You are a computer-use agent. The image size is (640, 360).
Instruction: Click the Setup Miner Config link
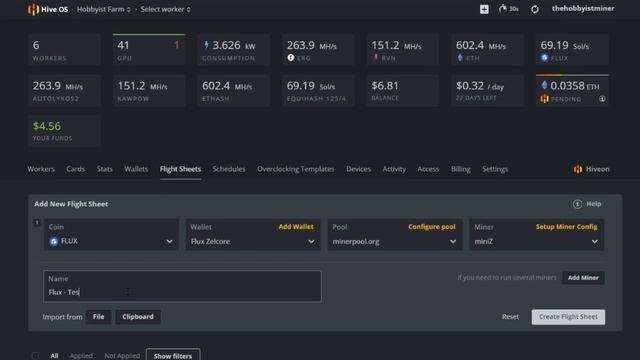[x=566, y=227]
